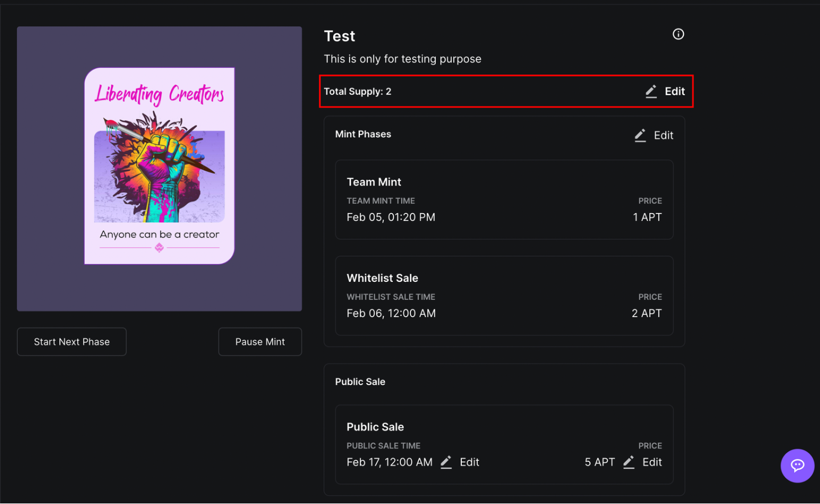The height and width of the screenshot is (504, 820).
Task: Open the purple chat support bubble
Action: 797,466
